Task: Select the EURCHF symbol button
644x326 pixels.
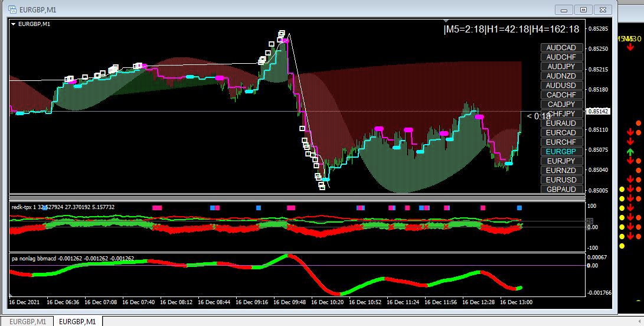Action: point(561,142)
